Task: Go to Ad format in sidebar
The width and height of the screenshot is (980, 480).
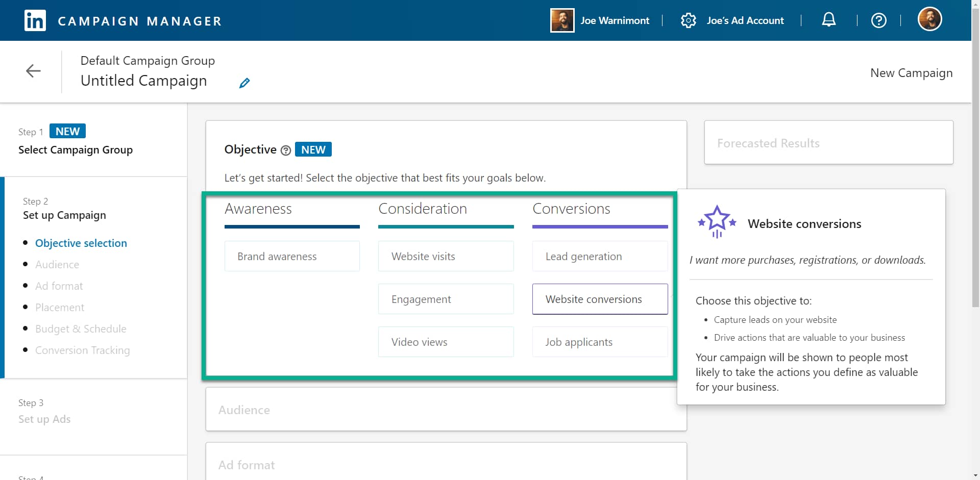Action: [x=59, y=286]
